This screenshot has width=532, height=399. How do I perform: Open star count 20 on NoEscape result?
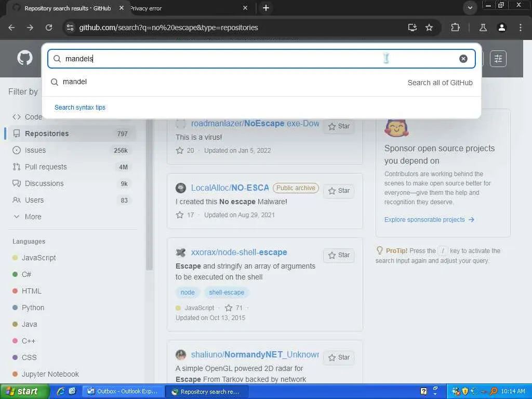pos(185,151)
